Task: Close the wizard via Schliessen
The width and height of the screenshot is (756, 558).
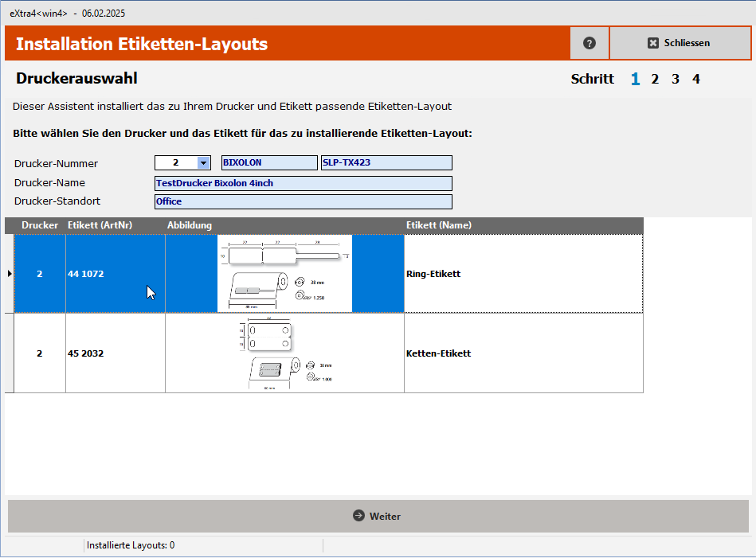Action: [x=680, y=43]
